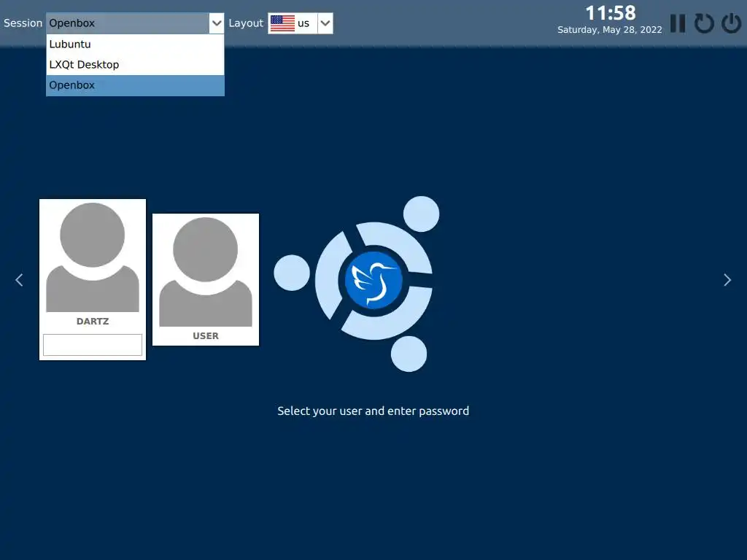Click the date Saturday, May 28, 2022
Screen dimensions: 747x560
[609, 30]
